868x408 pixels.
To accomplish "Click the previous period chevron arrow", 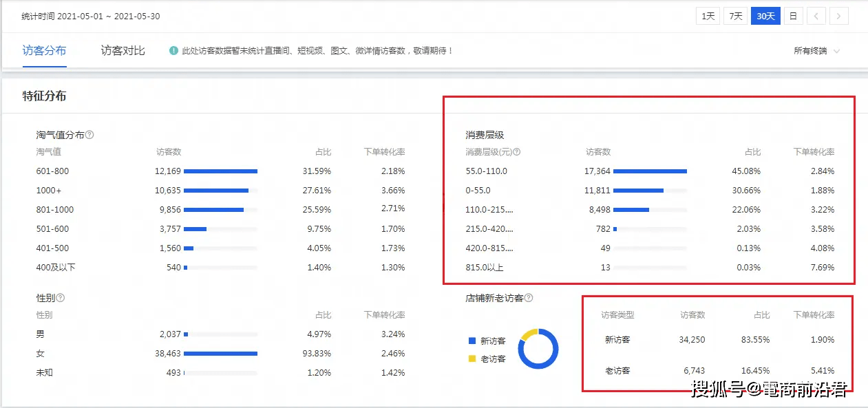I will (816, 15).
